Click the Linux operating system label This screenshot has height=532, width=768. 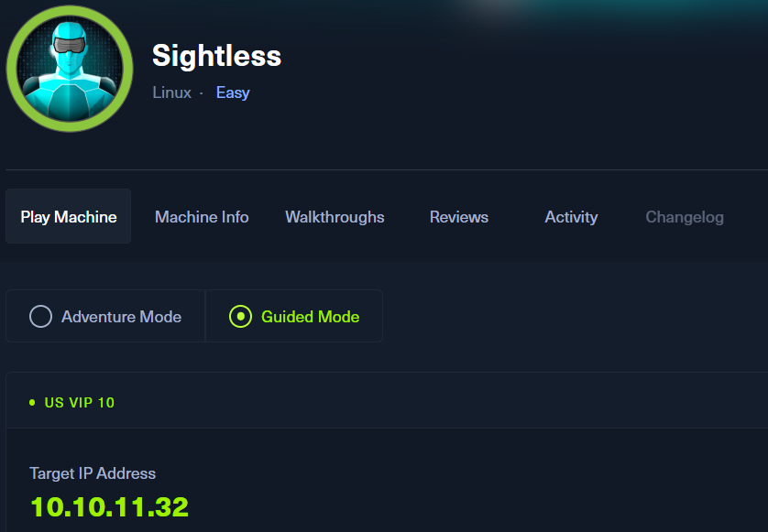(172, 92)
